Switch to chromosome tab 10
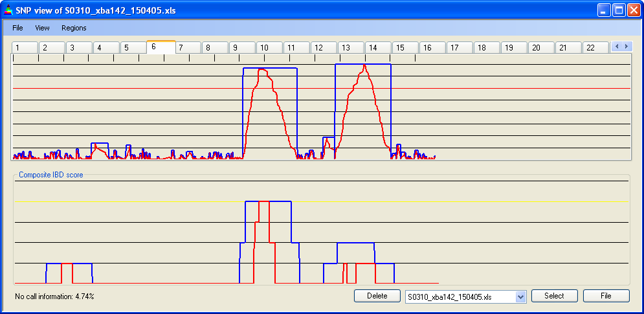Screen dimensions: 644x314 click(269, 48)
